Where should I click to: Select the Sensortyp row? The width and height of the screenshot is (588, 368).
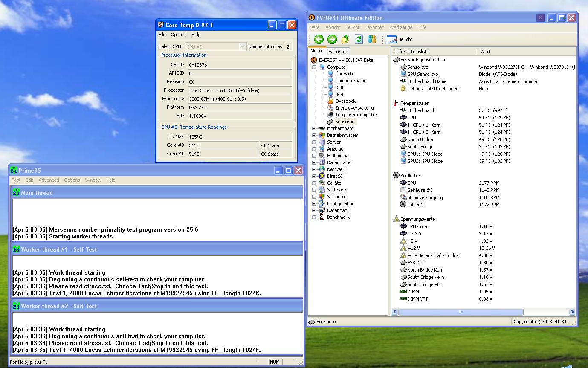tap(484, 67)
